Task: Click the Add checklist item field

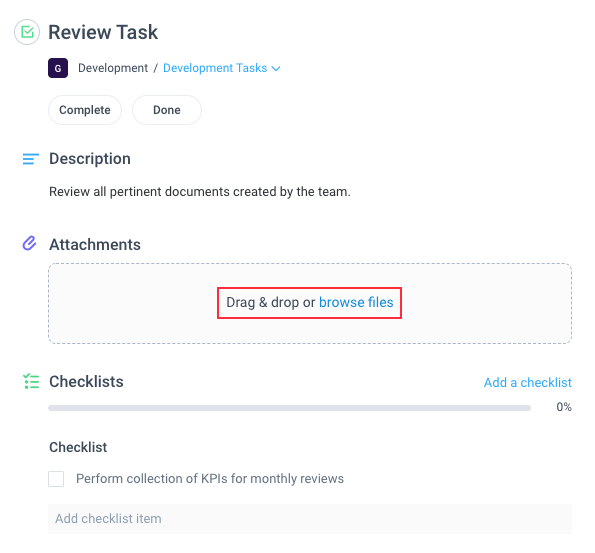Action: (x=310, y=519)
